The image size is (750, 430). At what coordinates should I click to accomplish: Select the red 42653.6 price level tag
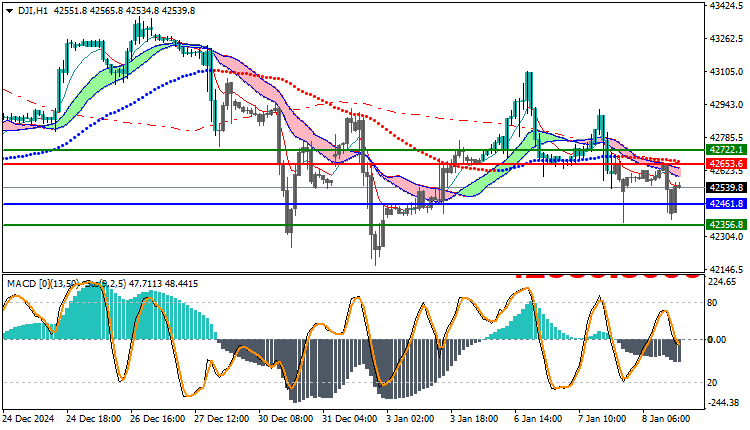point(727,164)
